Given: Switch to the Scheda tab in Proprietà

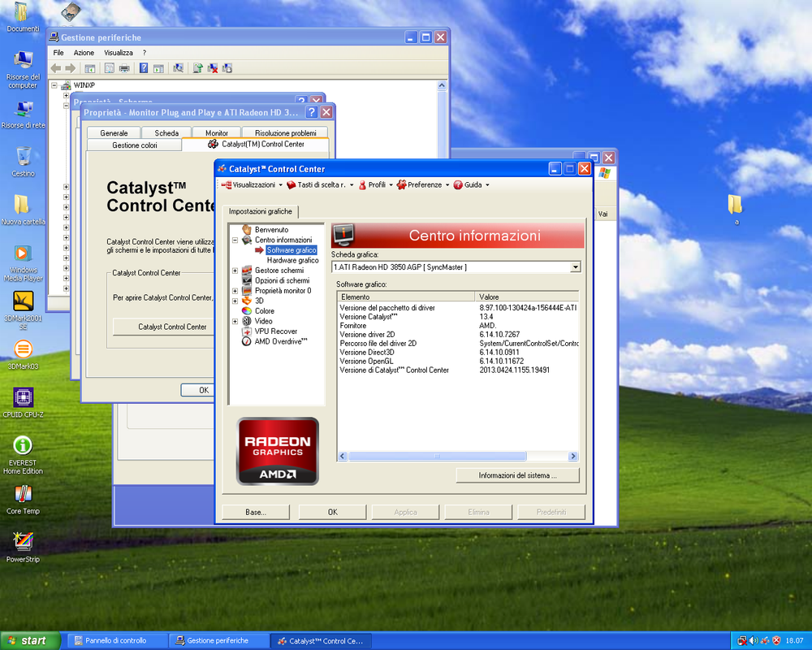Looking at the screenshot, I should pyautogui.click(x=166, y=132).
